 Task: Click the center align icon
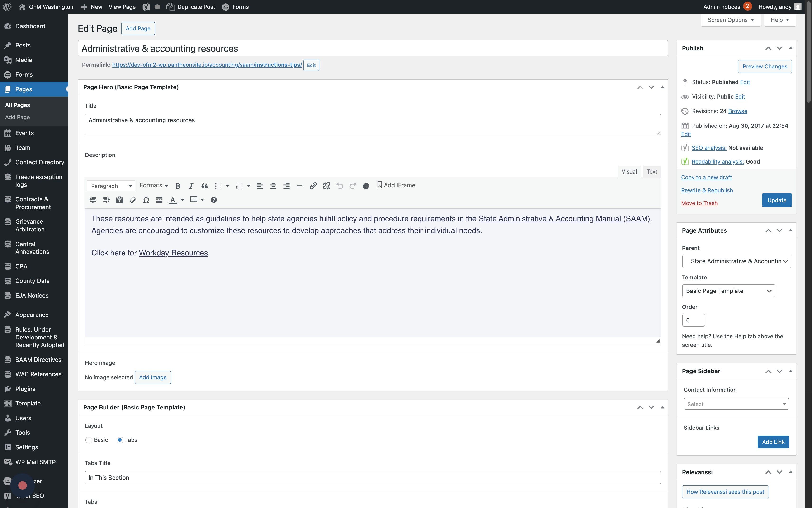(x=273, y=186)
